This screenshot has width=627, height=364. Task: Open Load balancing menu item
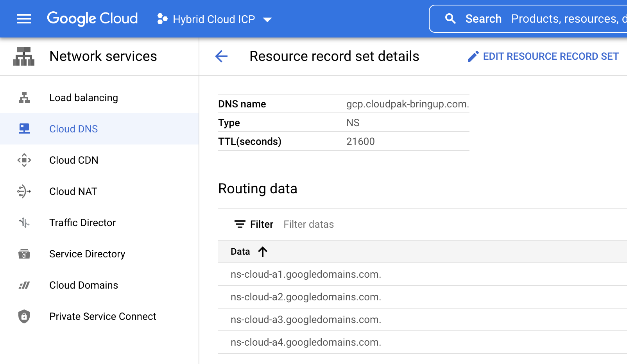pos(99,98)
